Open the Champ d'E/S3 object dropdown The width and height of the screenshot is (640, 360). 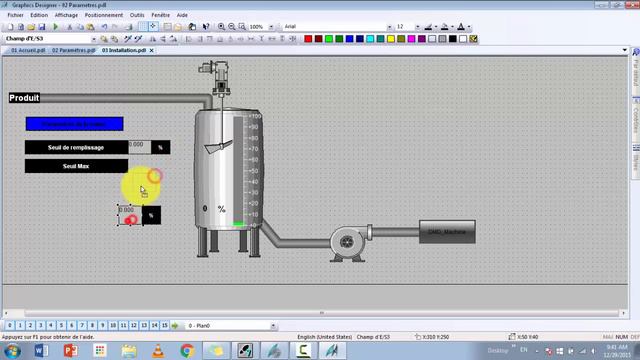coord(93,39)
